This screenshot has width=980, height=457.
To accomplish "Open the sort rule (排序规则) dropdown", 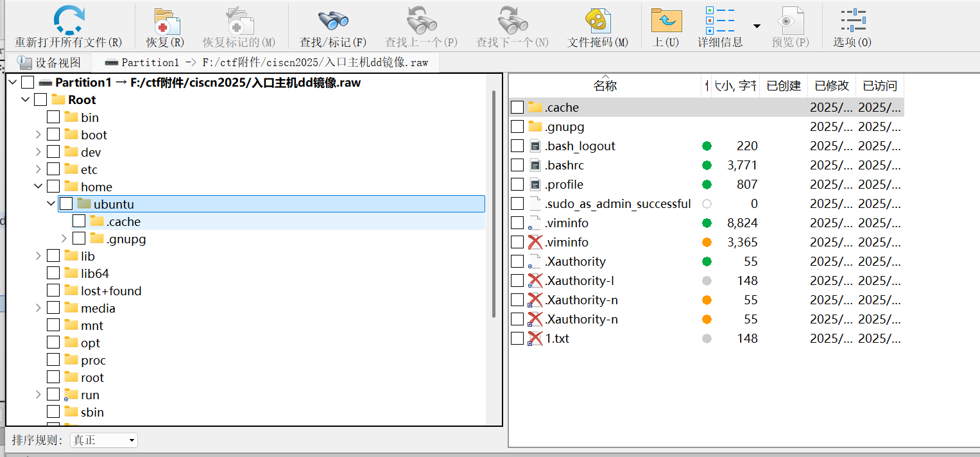I will point(103,440).
